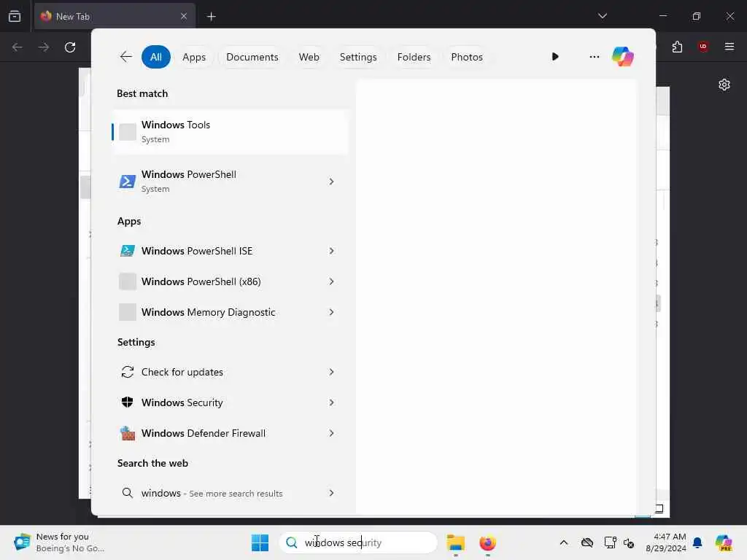Screen dimensions: 747x560
Task: Open the clock and date panel
Action: (665, 542)
